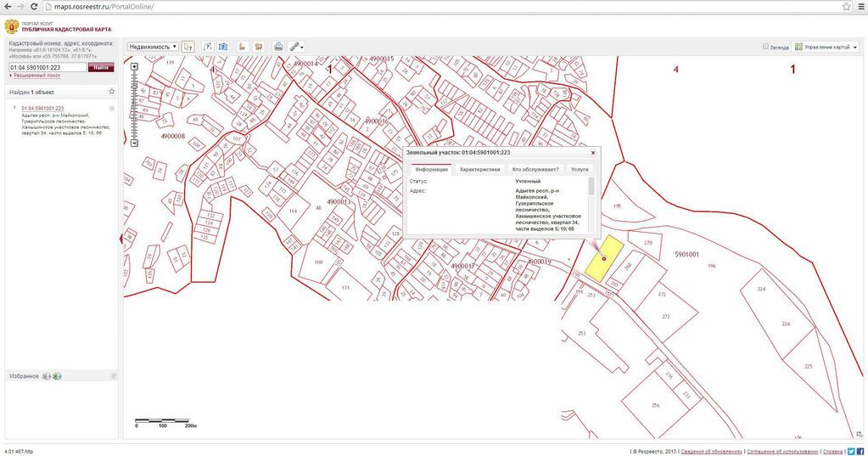This screenshot has height=456, width=868.
Task: Switch to the Характеристики tab
Action: coord(480,169)
